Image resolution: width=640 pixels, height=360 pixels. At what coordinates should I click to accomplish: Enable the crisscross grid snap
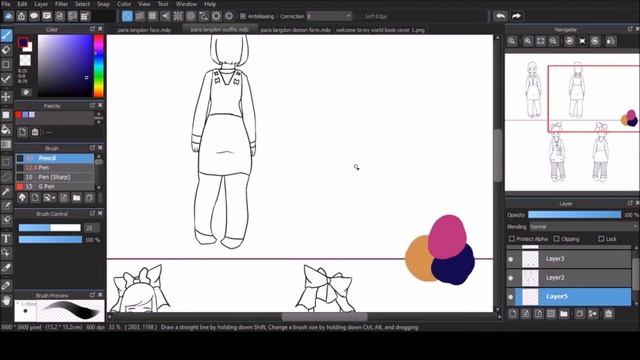pos(152,16)
